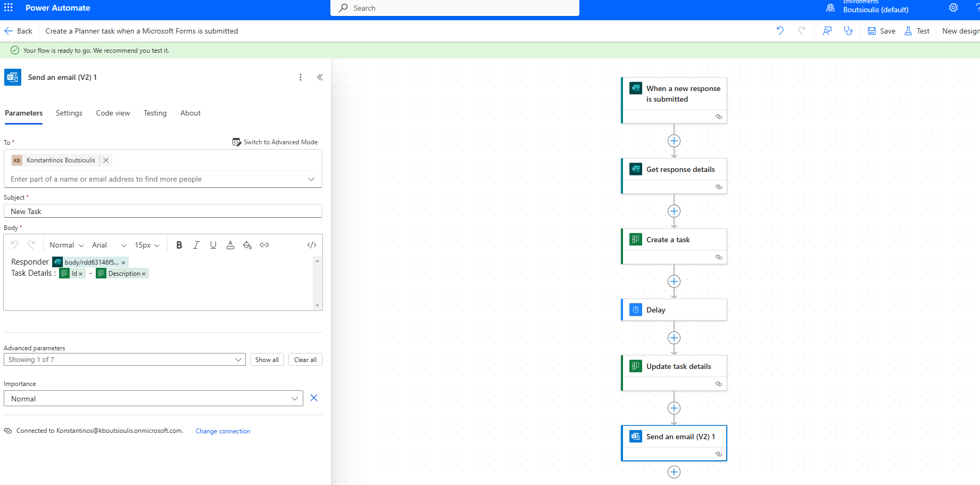Open the highlight color tool
980x485 pixels.
point(247,245)
